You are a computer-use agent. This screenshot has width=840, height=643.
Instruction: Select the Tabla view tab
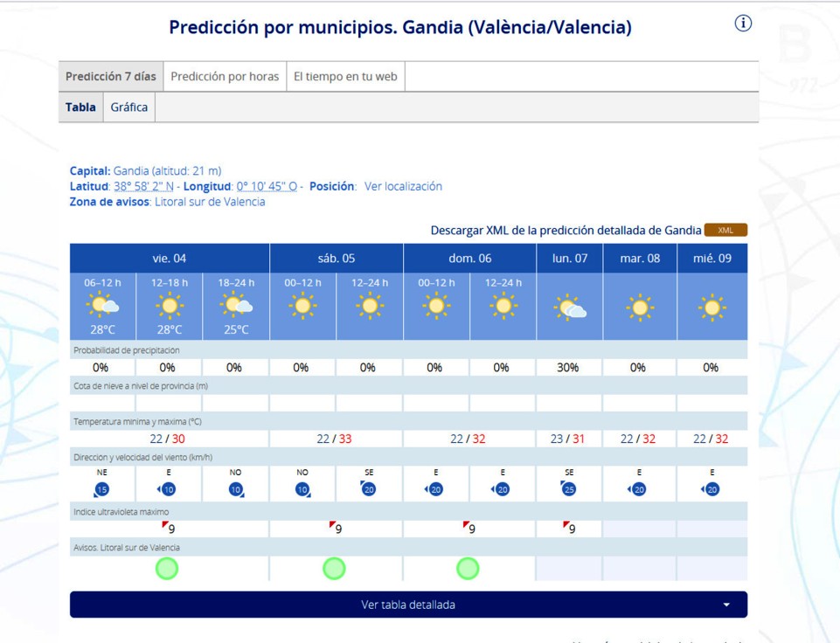coord(80,107)
